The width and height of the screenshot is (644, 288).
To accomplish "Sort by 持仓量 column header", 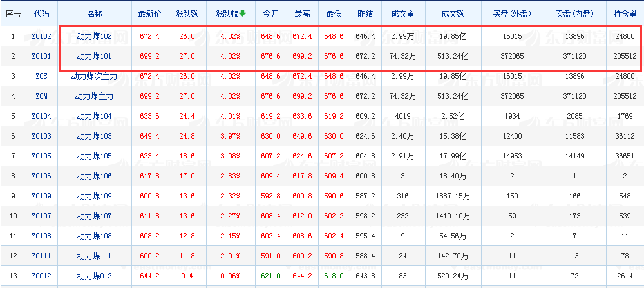I will click(x=625, y=14).
